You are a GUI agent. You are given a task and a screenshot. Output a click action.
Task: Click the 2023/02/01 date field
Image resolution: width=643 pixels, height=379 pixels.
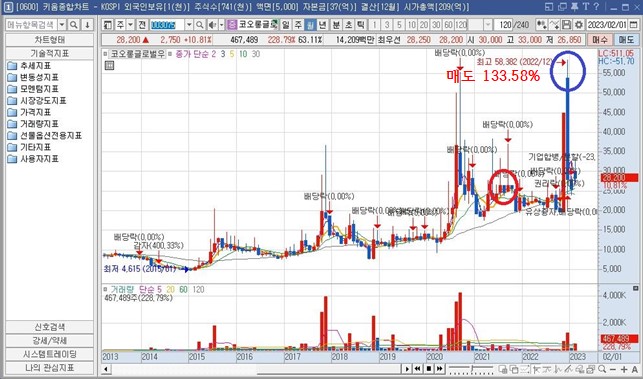pos(607,25)
